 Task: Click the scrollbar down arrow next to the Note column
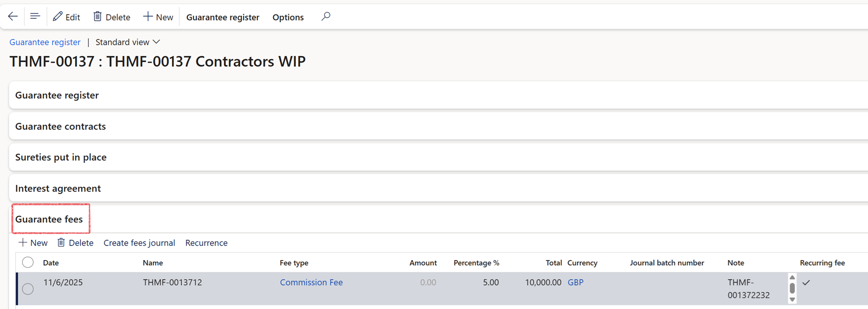point(792,299)
